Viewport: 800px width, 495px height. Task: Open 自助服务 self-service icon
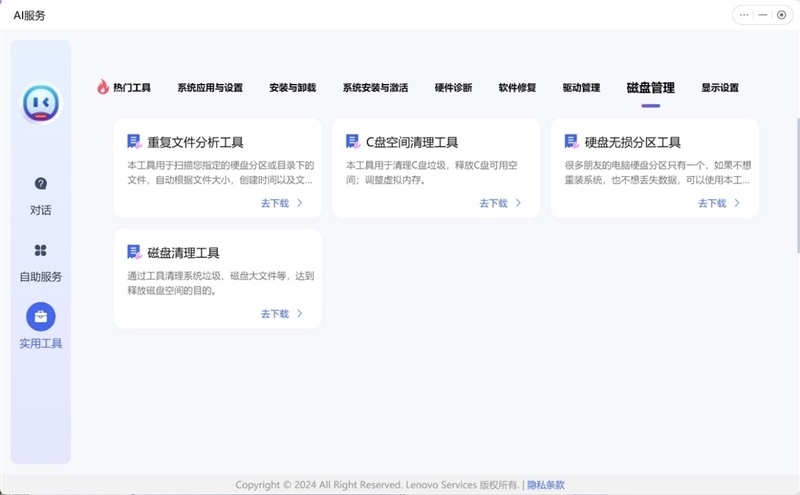(41, 250)
